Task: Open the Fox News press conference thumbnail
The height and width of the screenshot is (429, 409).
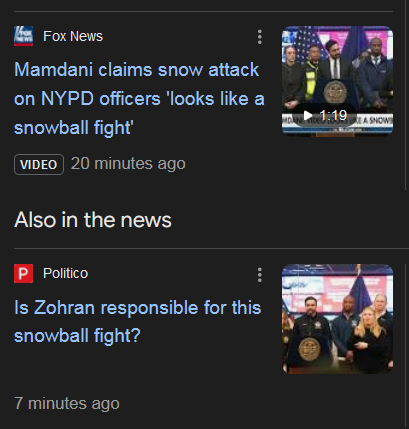Action: click(337, 81)
